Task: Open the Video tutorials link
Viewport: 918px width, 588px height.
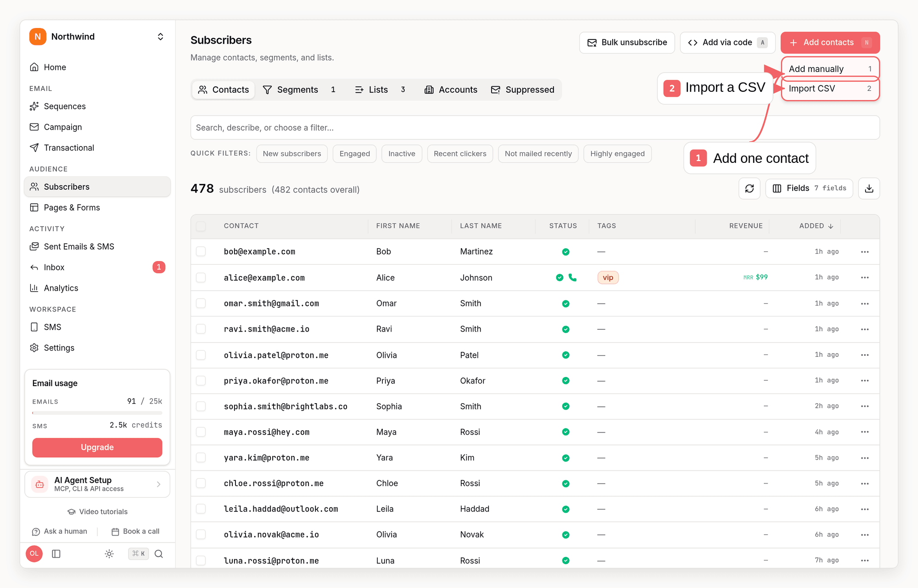Action: (97, 512)
